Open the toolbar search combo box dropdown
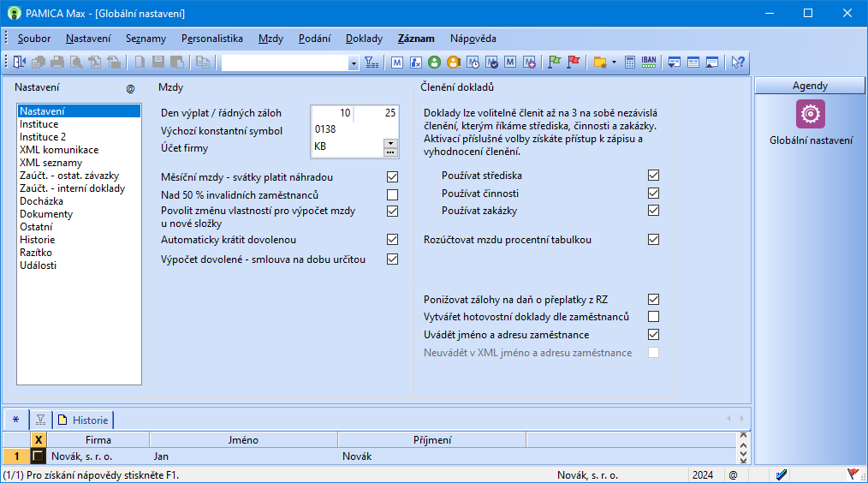This screenshot has width=868, height=483. [x=354, y=63]
